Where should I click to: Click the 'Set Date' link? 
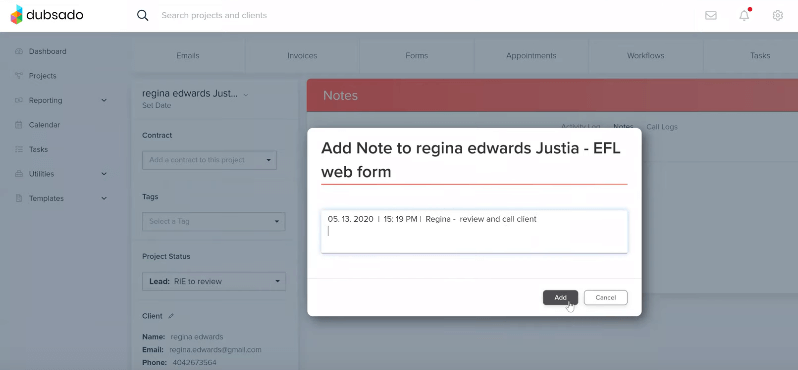157,106
